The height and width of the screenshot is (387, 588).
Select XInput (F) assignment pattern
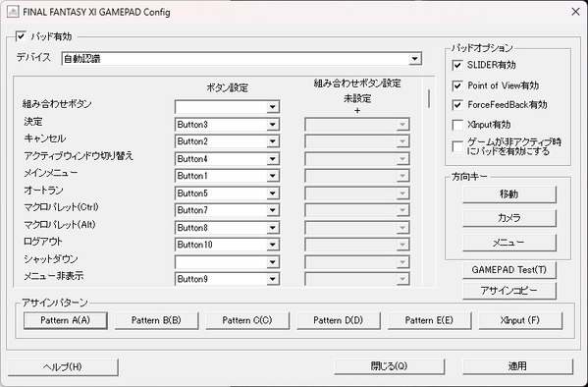click(520, 320)
